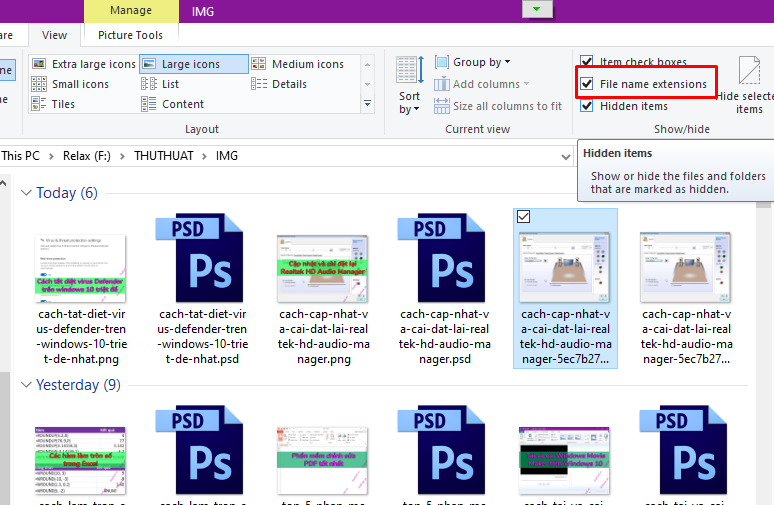Image resolution: width=774 pixels, height=505 pixels.
Task: Open address bar history dropdown
Action: [x=566, y=157]
